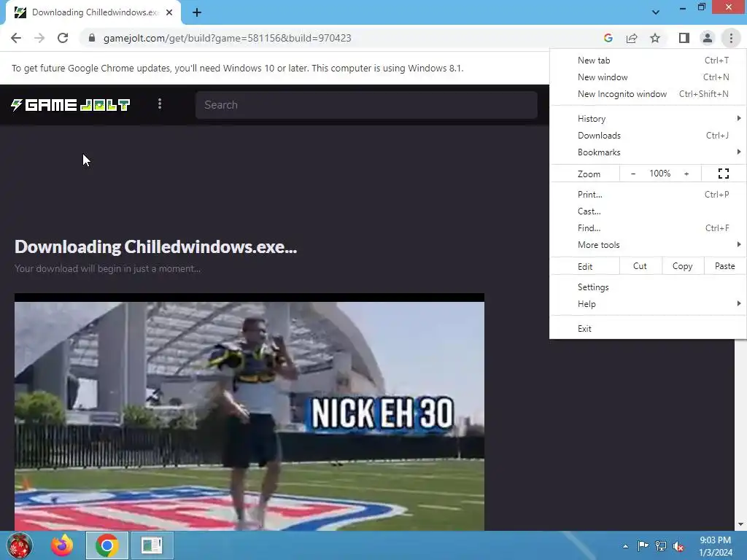Click the padlock site info icon
The width and height of the screenshot is (747, 560).
(92, 38)
